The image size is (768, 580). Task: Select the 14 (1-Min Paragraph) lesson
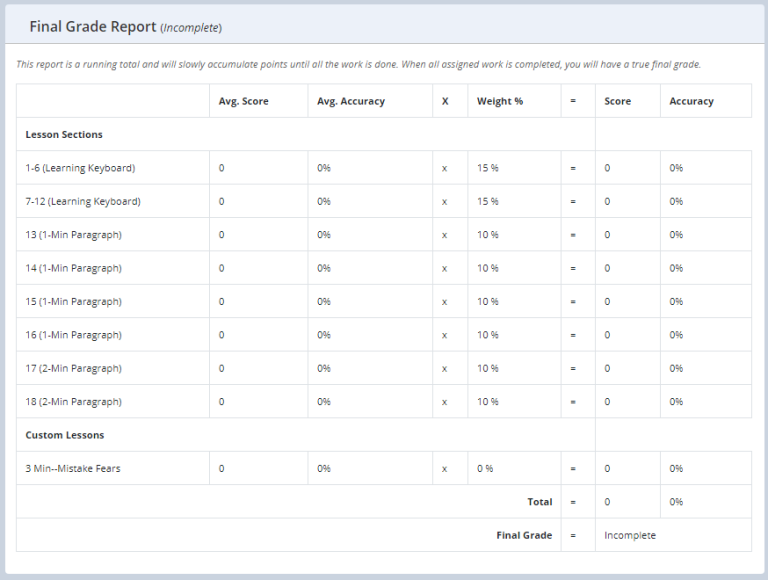73,268
